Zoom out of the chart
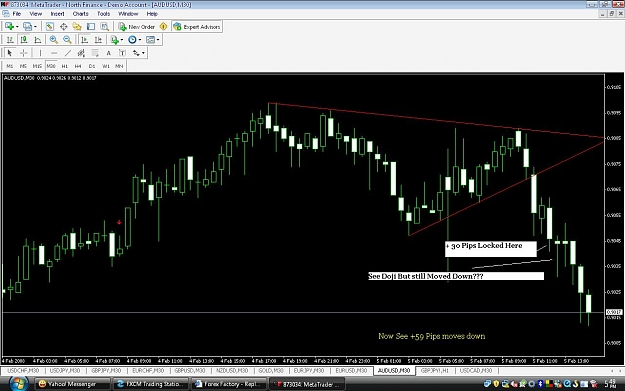625x391 pixels. tap(67, 39)
